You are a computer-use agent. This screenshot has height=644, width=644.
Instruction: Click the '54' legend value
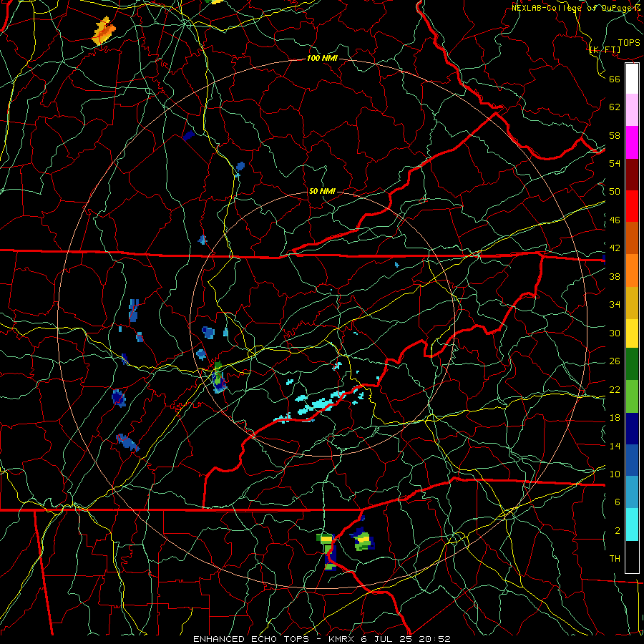pyautogui.click(x=615, y=163)
